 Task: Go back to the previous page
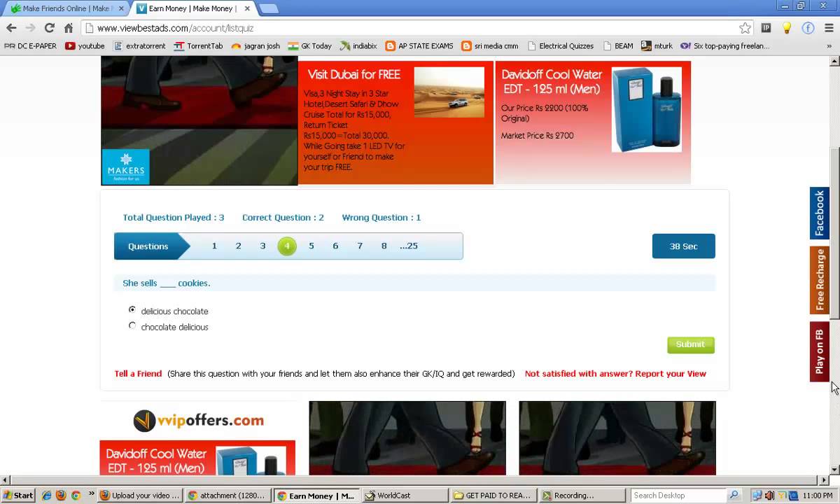tap(11, 28)
